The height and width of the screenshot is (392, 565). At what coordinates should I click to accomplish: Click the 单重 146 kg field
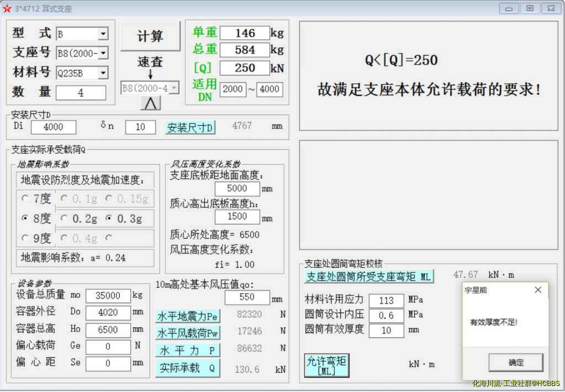244,33
